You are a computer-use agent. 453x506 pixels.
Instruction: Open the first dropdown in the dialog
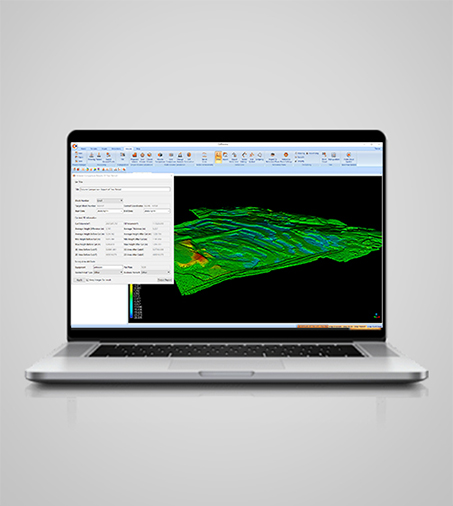coord(110,200)
